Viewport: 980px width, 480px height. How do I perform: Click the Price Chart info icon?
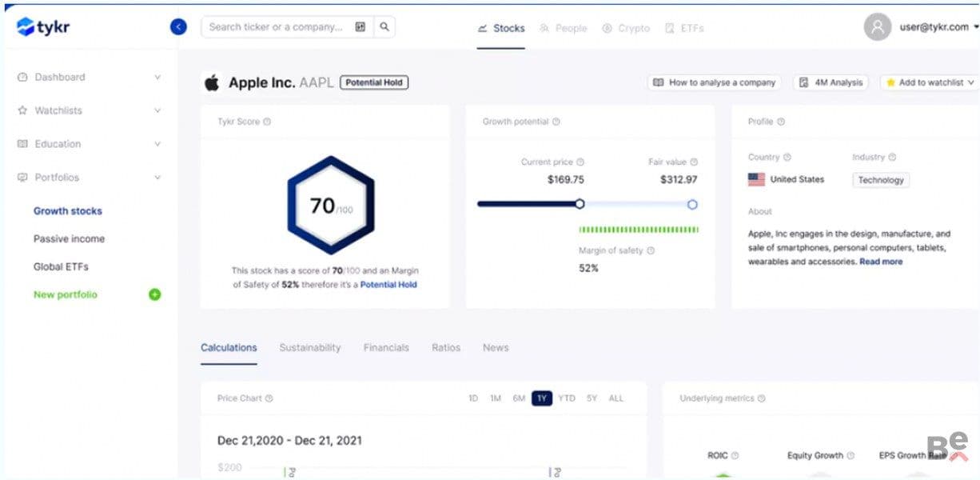[269, 398]
